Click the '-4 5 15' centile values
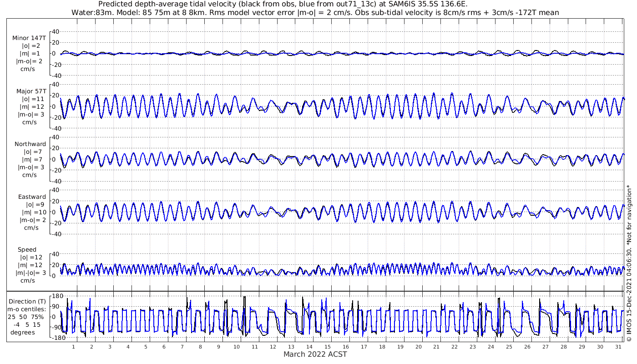 coord(27,324)
